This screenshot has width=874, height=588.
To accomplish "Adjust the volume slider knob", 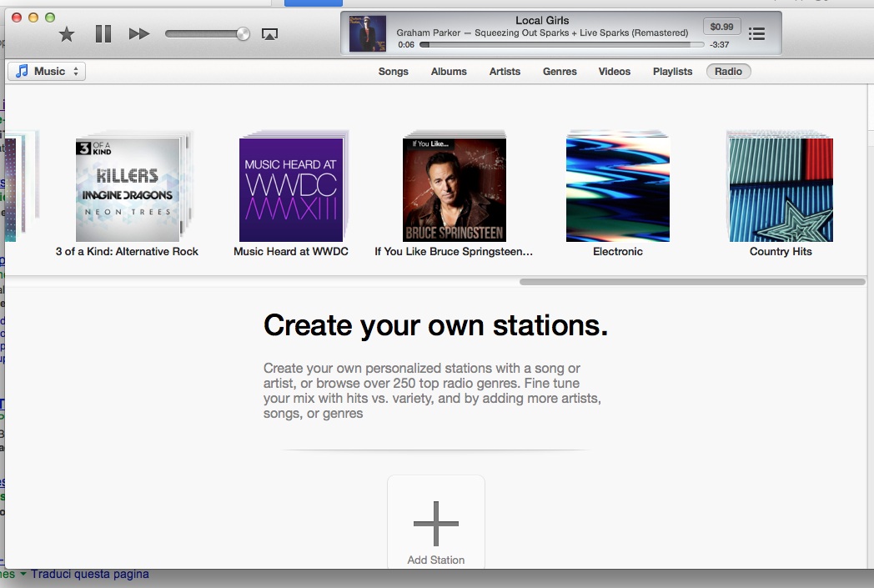I will pos(243,34).
